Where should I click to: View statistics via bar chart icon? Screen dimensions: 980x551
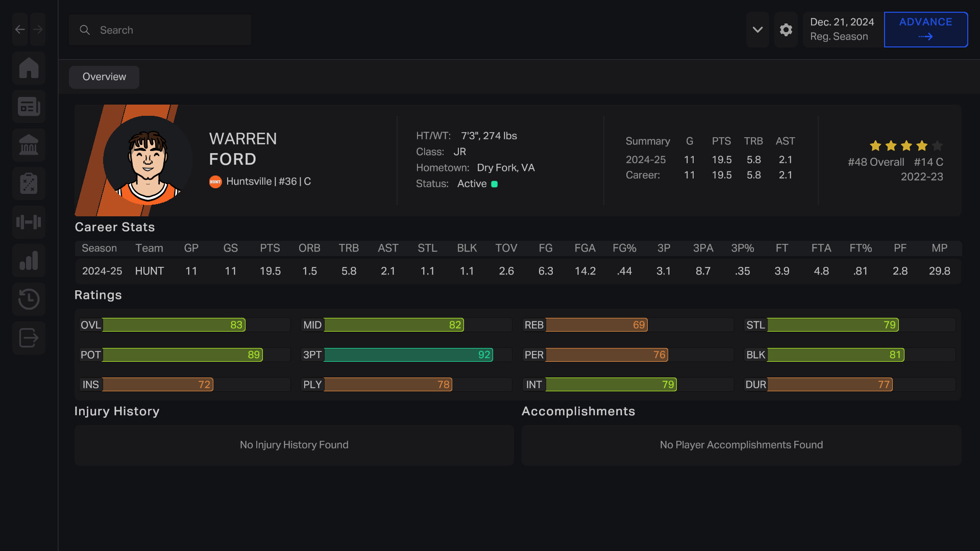29,260
